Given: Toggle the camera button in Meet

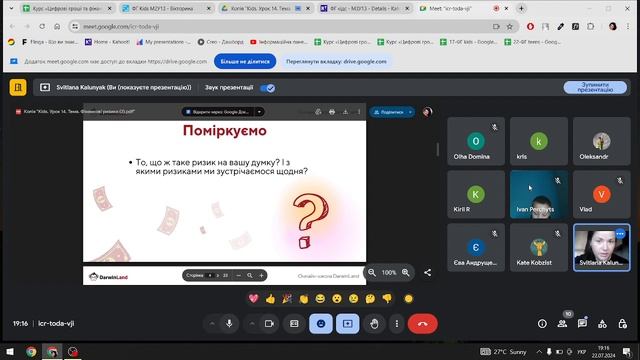Looking at the screenshot, I should click(x=269, y=324).
